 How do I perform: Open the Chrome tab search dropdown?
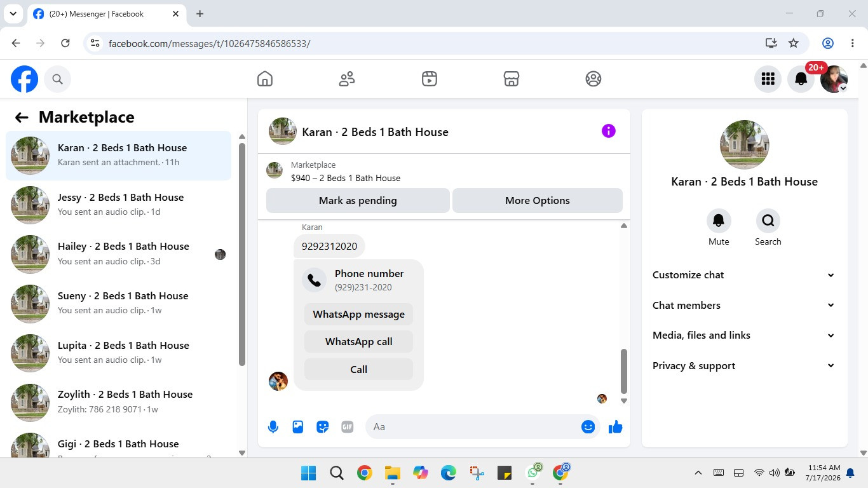point(13,13)
